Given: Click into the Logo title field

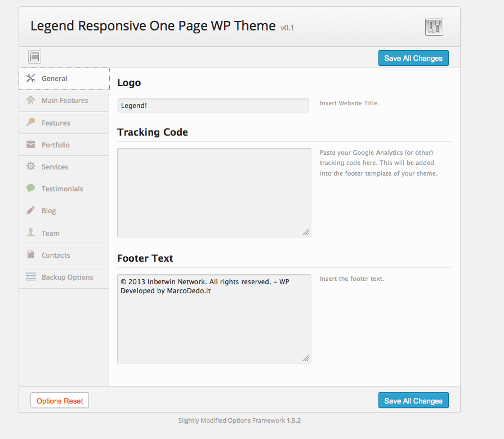Looking at the screenshot, I should click(213, 105).
